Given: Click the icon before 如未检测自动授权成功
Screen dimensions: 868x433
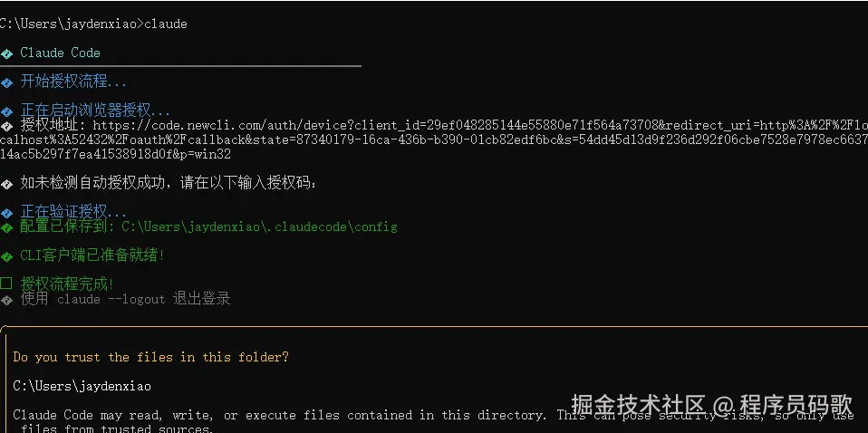Looking at the screenshot, I should (x=7, y=184).
